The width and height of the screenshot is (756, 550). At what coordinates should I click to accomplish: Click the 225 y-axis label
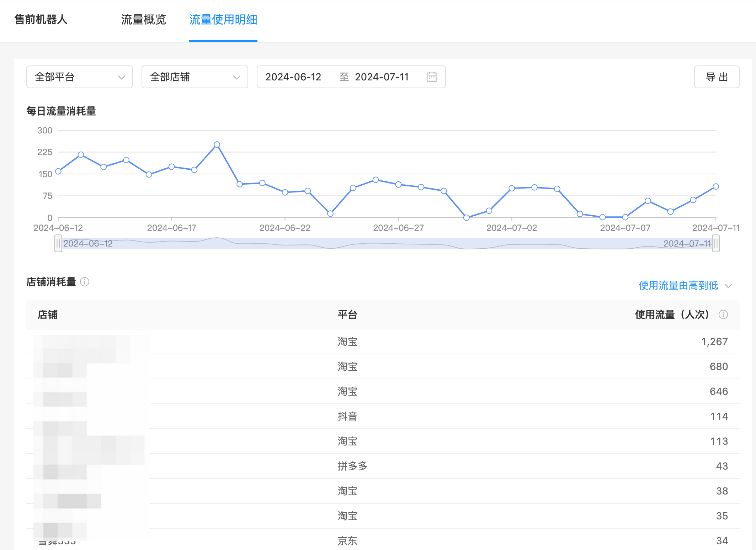pos(45,152)
